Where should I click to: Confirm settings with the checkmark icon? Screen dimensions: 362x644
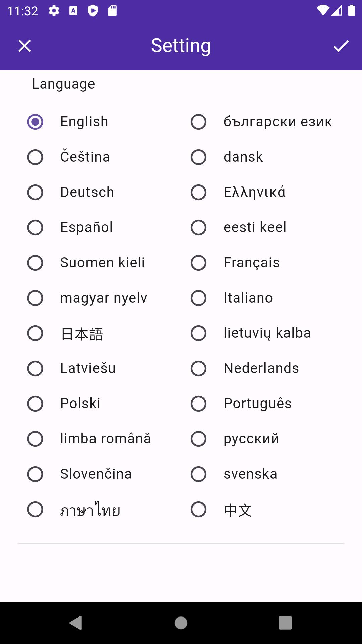341,46
